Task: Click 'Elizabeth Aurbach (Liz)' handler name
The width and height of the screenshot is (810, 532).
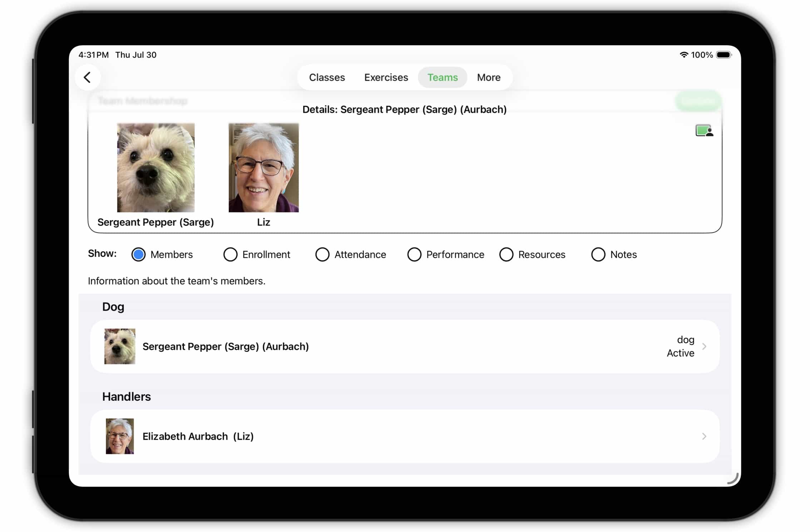Action: pos(198,437)
